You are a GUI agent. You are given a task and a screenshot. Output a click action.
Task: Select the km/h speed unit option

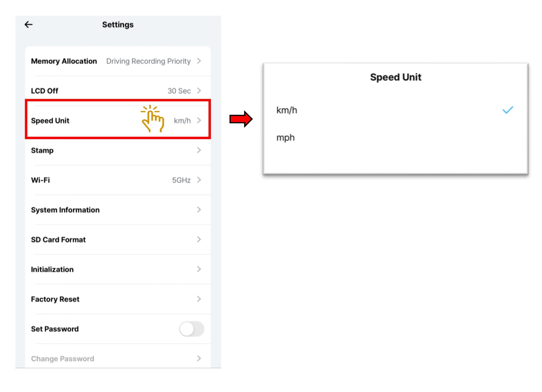click(x=287, y=110)
